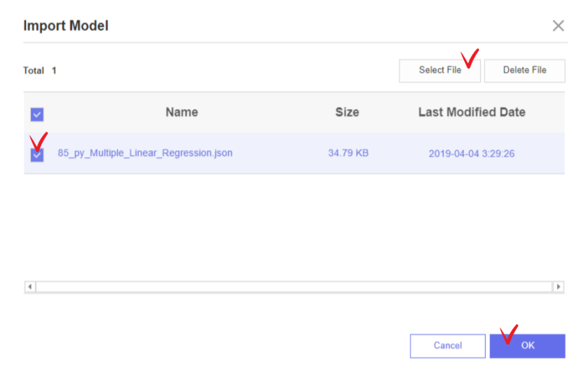Click the right scroll arrow
The height and width of the screenshot is (369, 588).
click(x=558, y=287)
